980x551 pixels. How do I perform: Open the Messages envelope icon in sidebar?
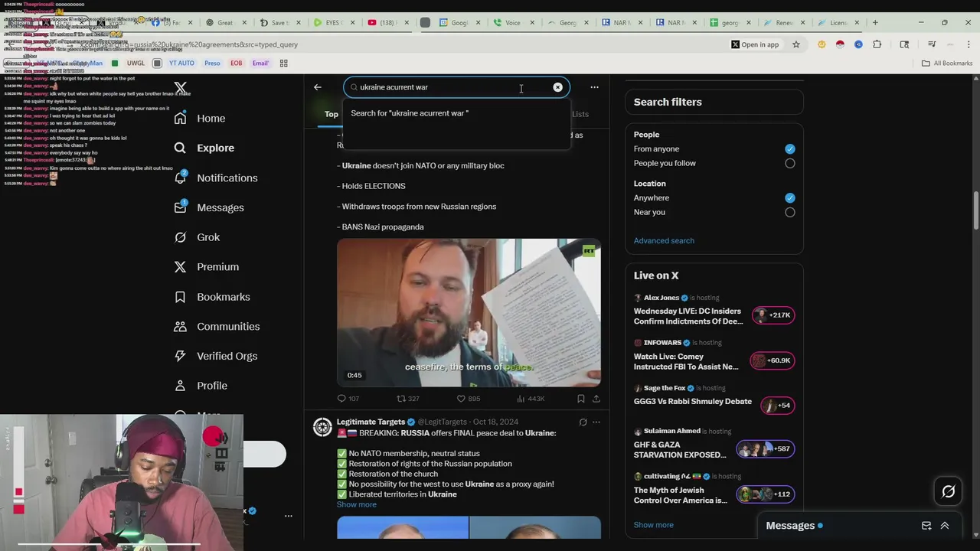click(180, 207)
